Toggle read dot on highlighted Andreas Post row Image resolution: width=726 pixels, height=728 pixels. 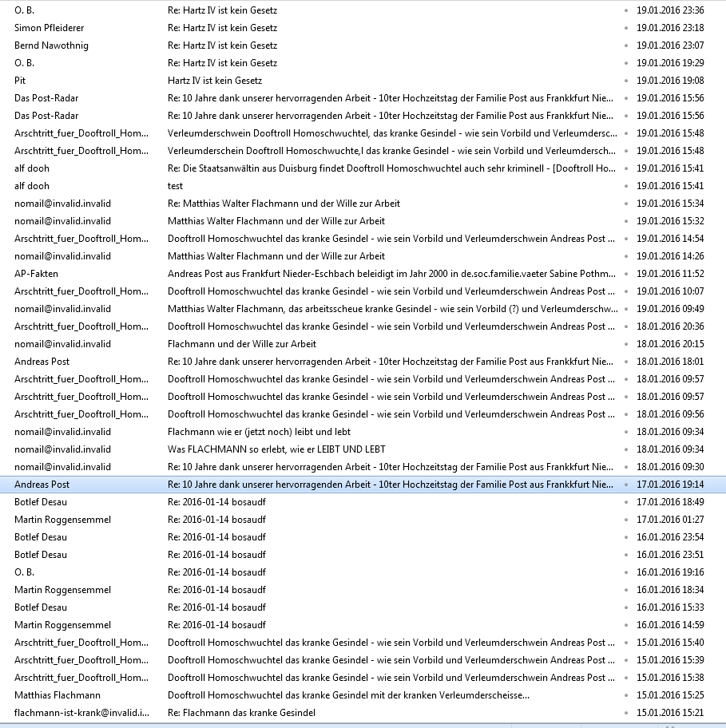[626, 485]
